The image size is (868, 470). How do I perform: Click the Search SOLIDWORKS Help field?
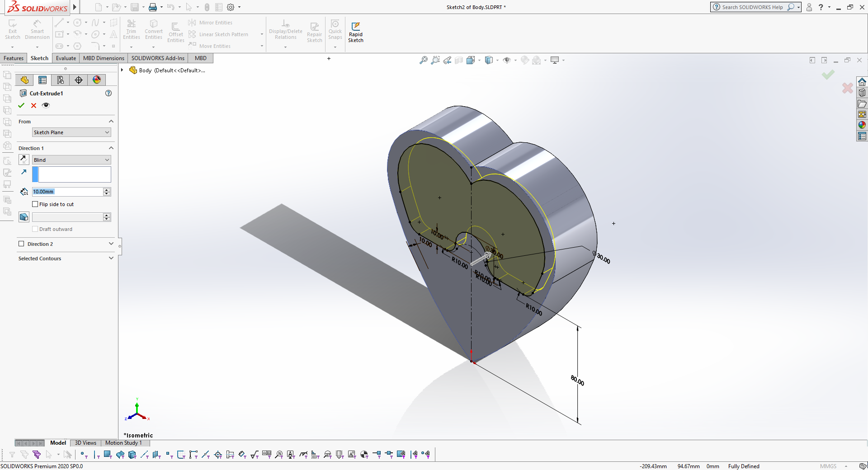[753, 7]
